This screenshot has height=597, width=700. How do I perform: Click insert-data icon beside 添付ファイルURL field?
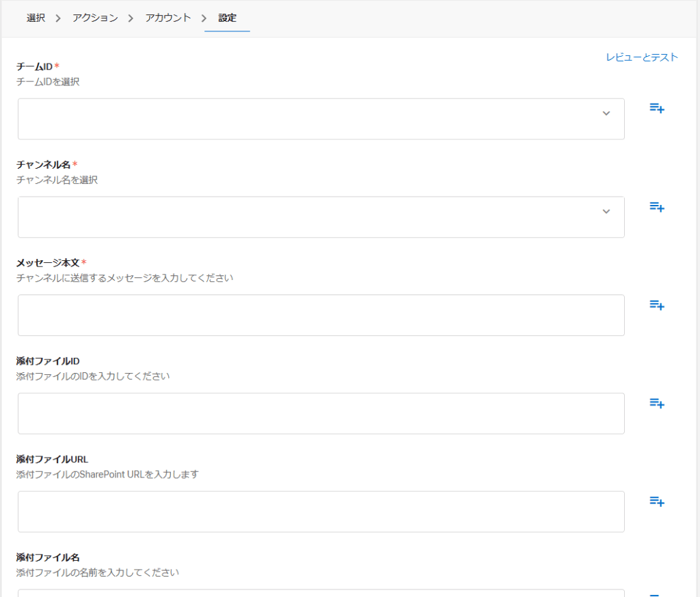(657, 501)
